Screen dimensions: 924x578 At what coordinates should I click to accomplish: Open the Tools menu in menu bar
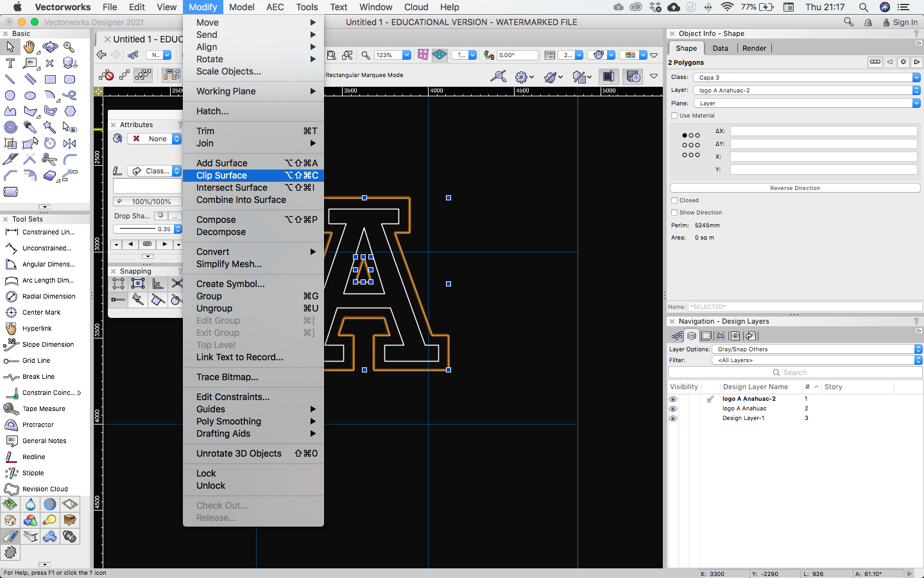click(307, 7)
